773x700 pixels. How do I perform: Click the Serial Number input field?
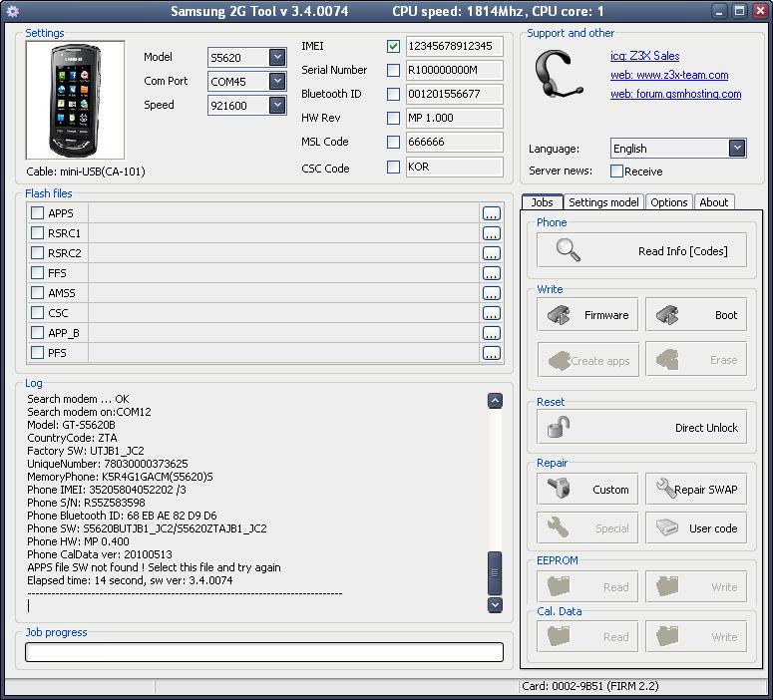click(x=454, y=70)
